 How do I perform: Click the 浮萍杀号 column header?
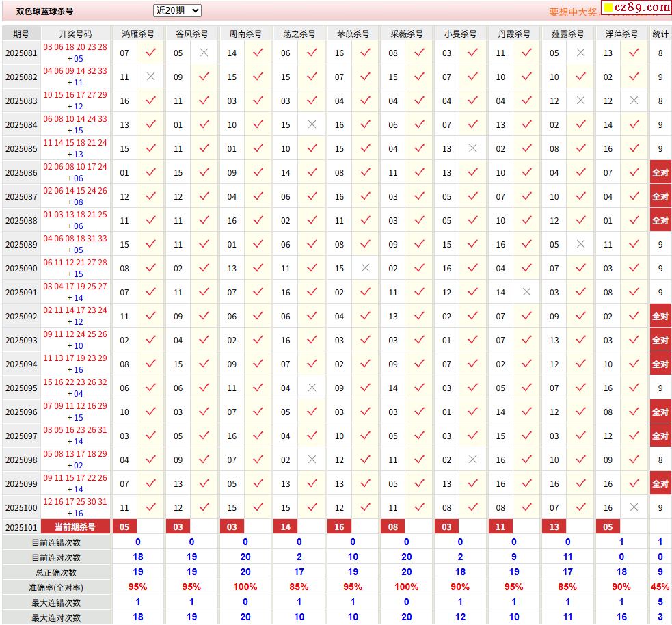(x=621, y=34)
